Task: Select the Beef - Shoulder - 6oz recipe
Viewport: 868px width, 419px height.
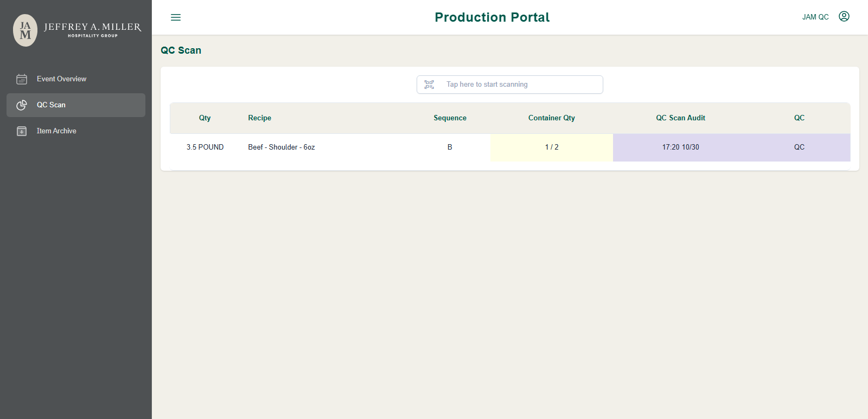Action: pyautogui.click(x=282, y=147)
